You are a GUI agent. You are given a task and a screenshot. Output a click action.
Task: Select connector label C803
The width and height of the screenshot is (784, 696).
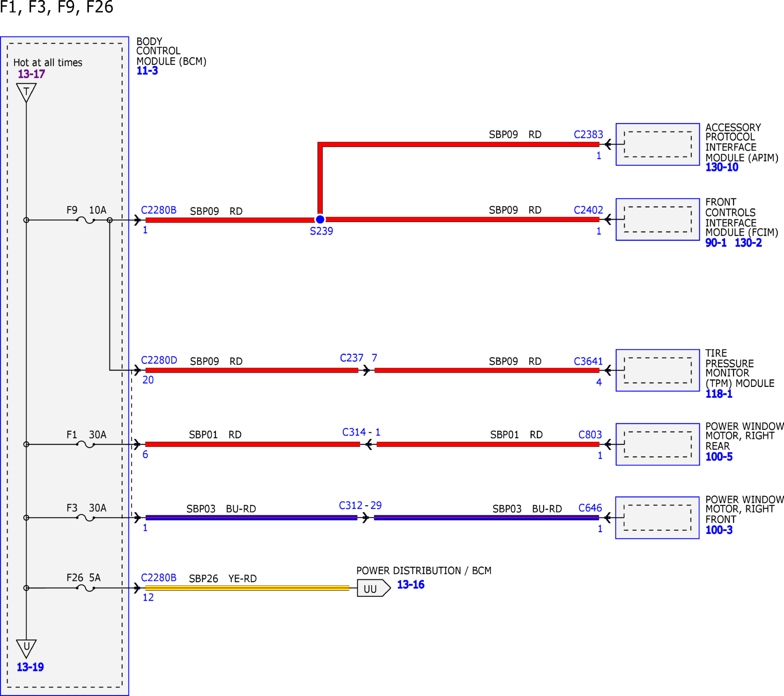590,434
